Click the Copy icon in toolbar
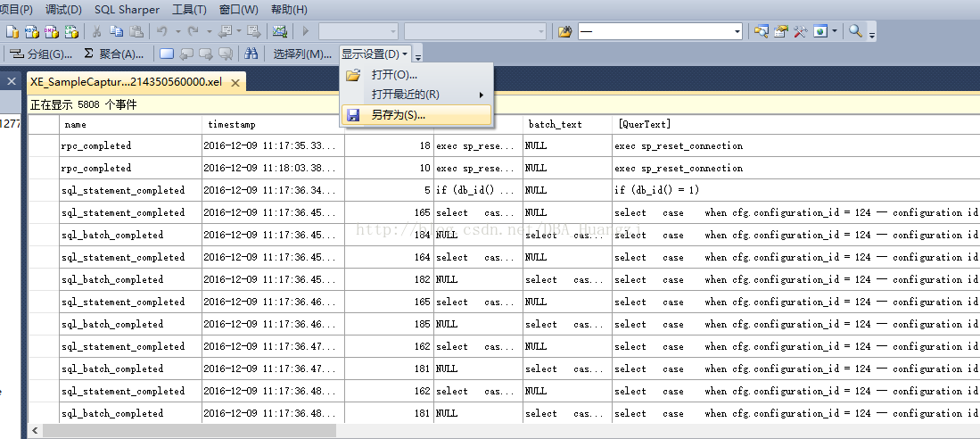980x439 pixels. 116,31
